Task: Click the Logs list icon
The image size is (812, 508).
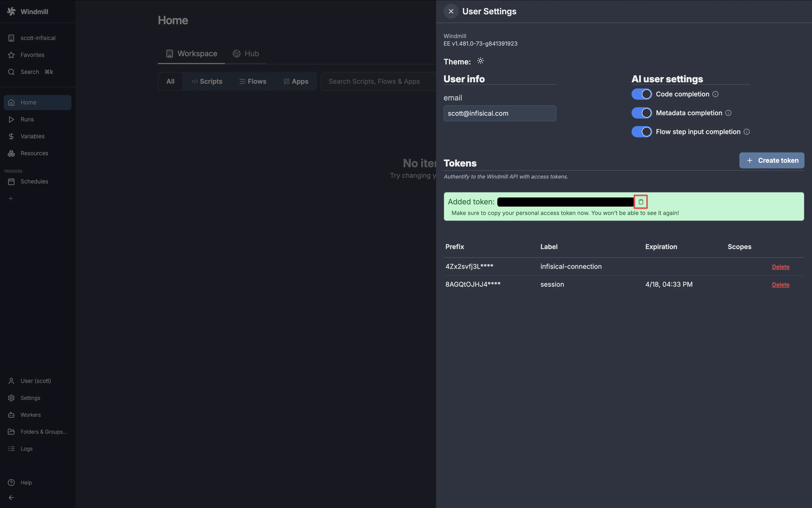Action: point(12,449)
